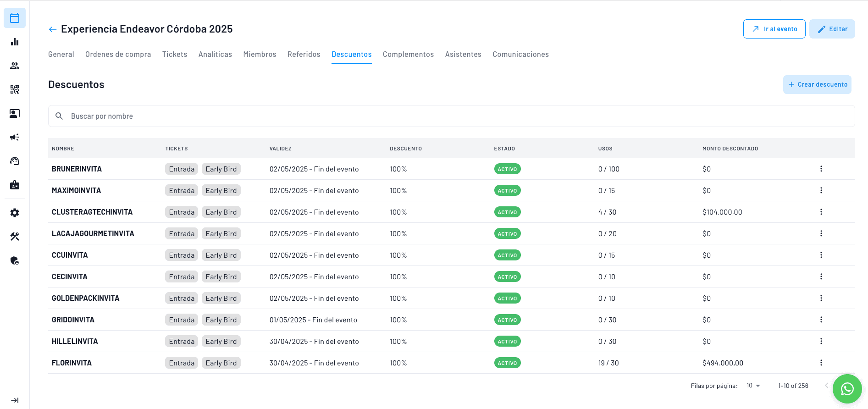The image size is (868, 409).
Task: Open the actions menu for FLORINVITA
Action: pyautogui.click(x=821, y=363)
